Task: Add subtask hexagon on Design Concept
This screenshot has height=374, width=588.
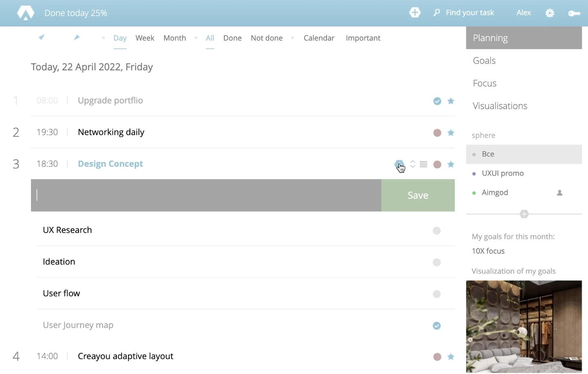Action: 399,164
